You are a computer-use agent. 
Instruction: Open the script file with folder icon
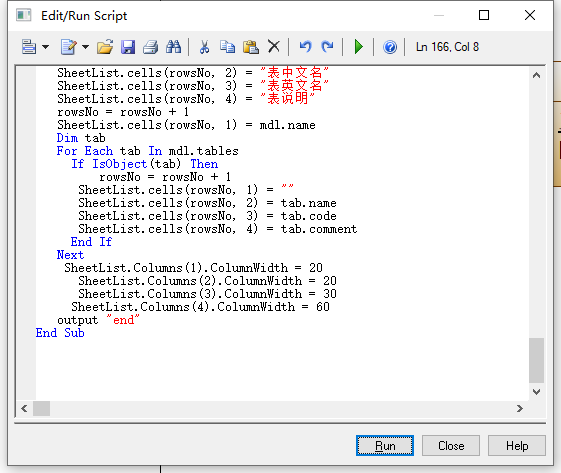click(x=105, y=47)
